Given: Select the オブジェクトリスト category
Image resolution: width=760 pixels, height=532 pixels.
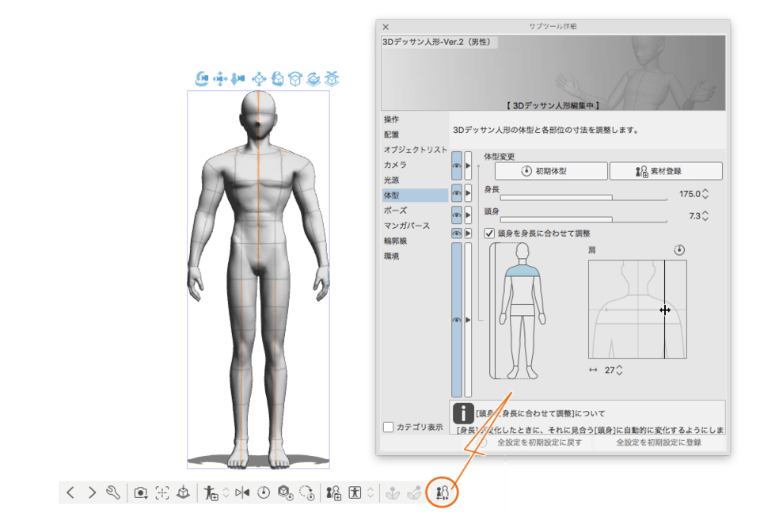Looking at the screenshot, I should point(416,150).
